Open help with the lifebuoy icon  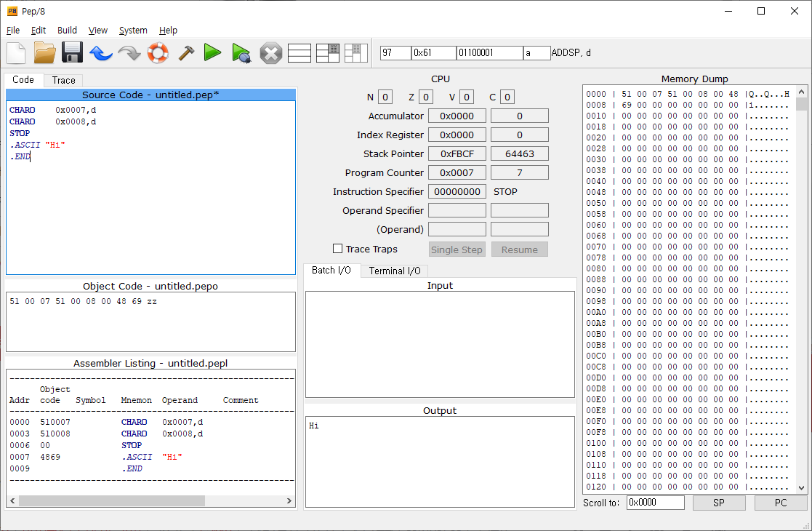pos(158,53)
